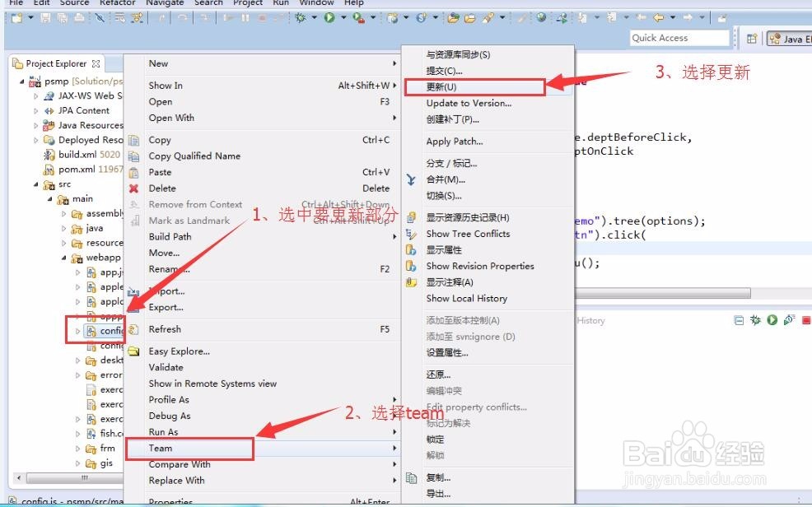This screenshot has width=812, height=507.
Task: Switch to the Java EE perspective button
Action: tap(789, 39)
